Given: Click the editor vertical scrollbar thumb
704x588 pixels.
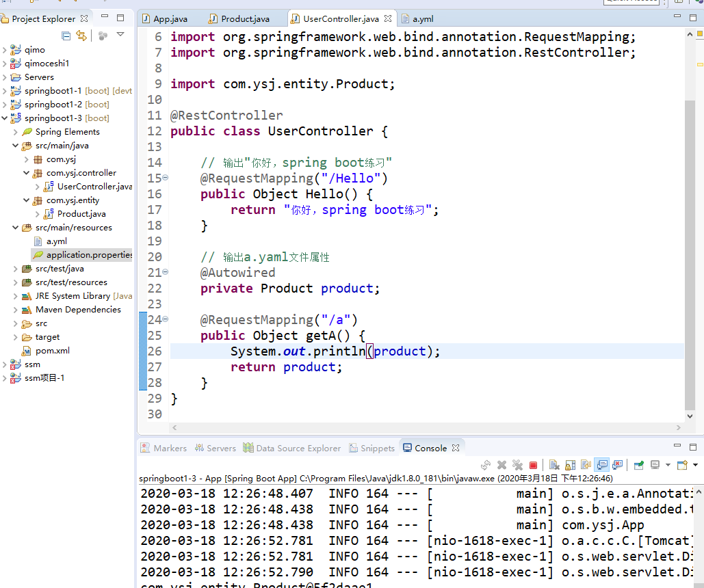Looking at the screenshot, I should (x=690, y=255).
